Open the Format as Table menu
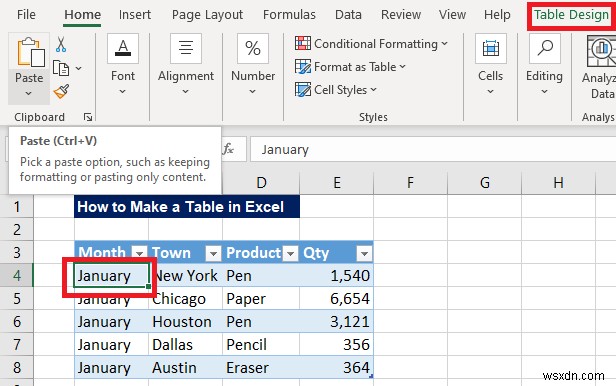 (350, 67)
